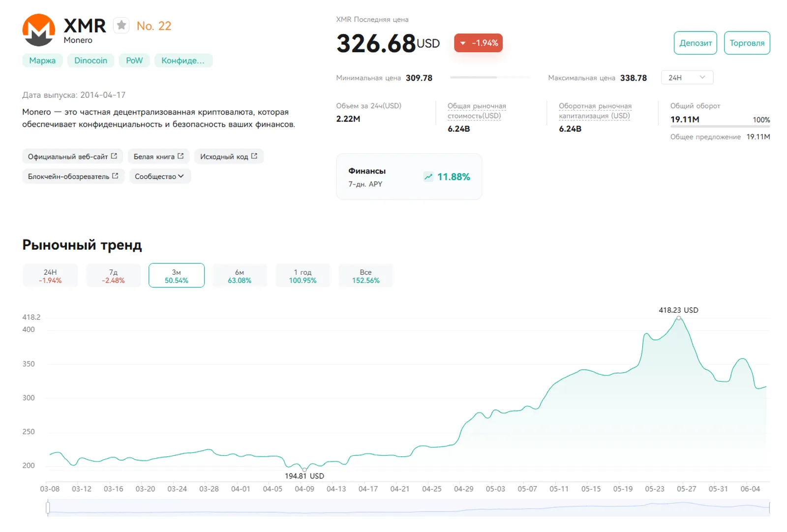The width and height of the screenshot is (787, 532).
Task: Click the No. 22 rank text
Action: click(154, 26)
